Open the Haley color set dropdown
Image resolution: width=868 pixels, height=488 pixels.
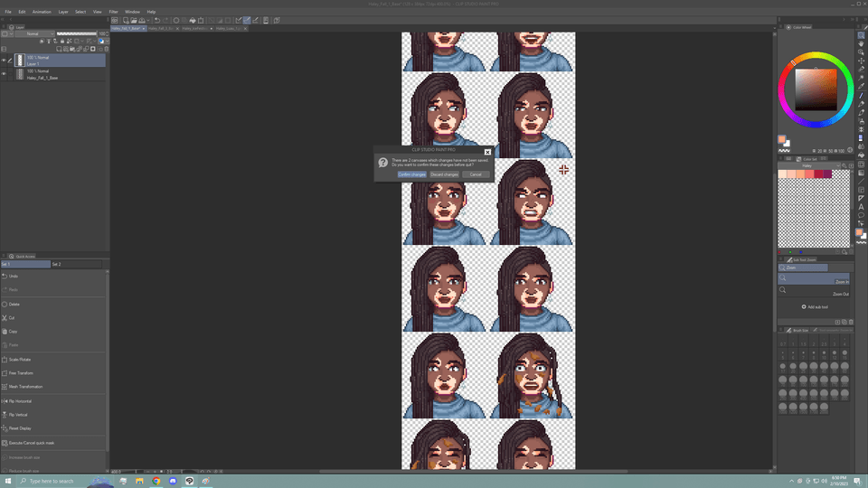808,165
